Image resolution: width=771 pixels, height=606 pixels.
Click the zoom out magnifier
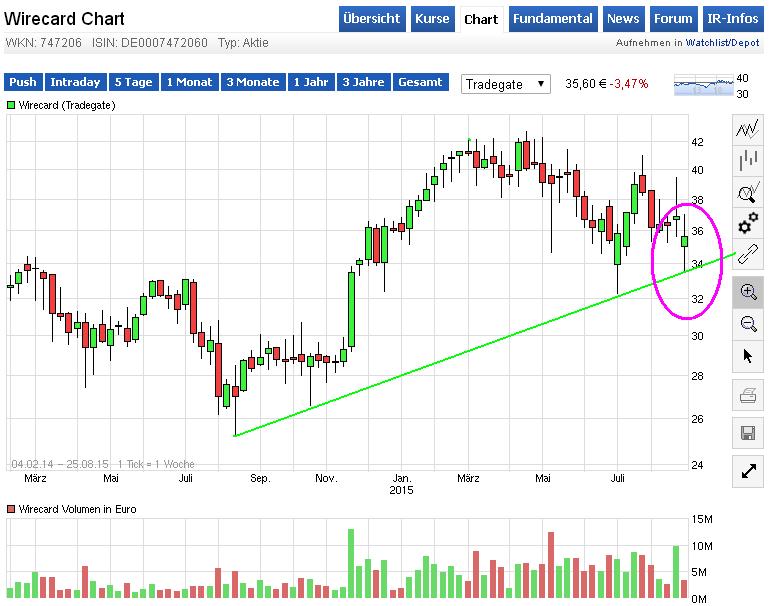(x=748, y=323)
